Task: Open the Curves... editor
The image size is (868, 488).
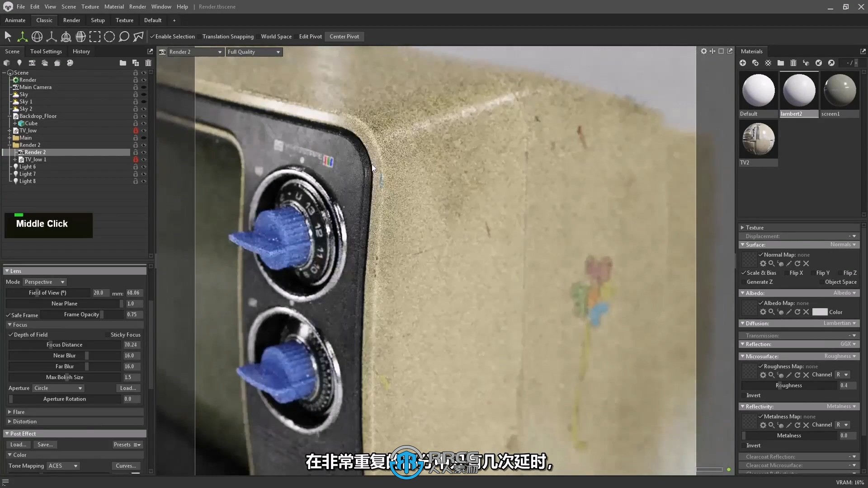Action: tap(126, 466)
